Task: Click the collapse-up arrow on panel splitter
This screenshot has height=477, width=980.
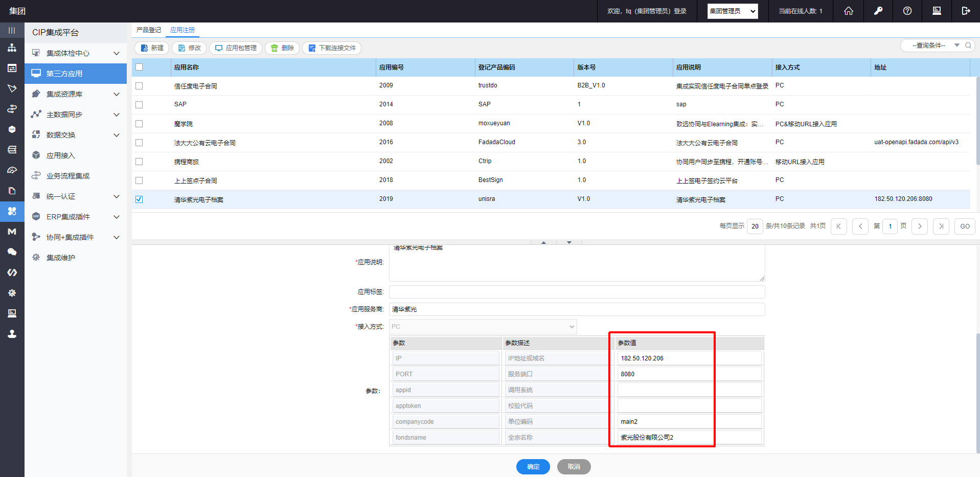Action: (543, 242)
